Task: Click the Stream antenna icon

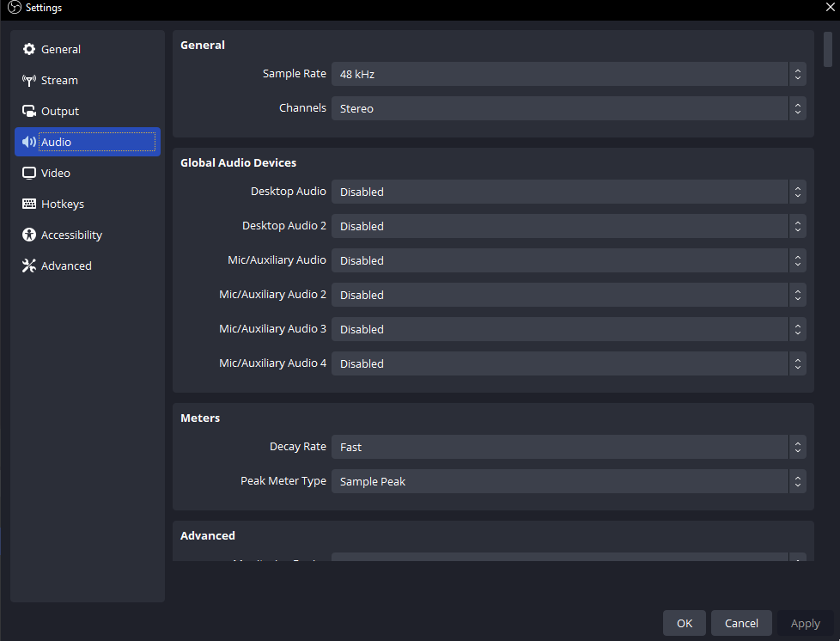Action: [x=29, y=81]
